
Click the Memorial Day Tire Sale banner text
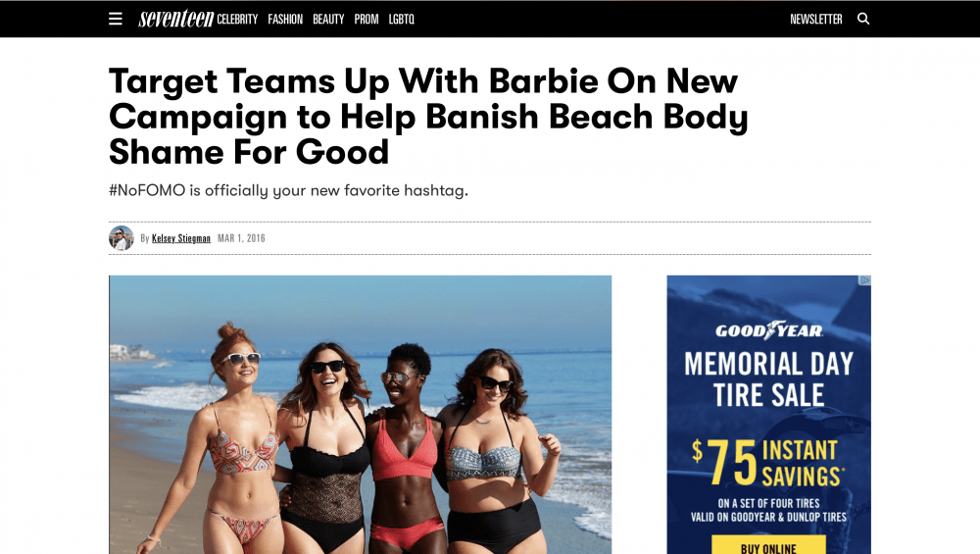(x=768, y=379)
